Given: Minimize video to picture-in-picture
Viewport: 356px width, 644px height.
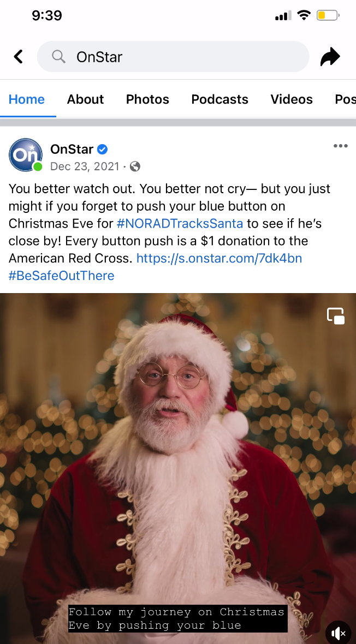Looking at the screenshot, I should (x=335, y=316).
